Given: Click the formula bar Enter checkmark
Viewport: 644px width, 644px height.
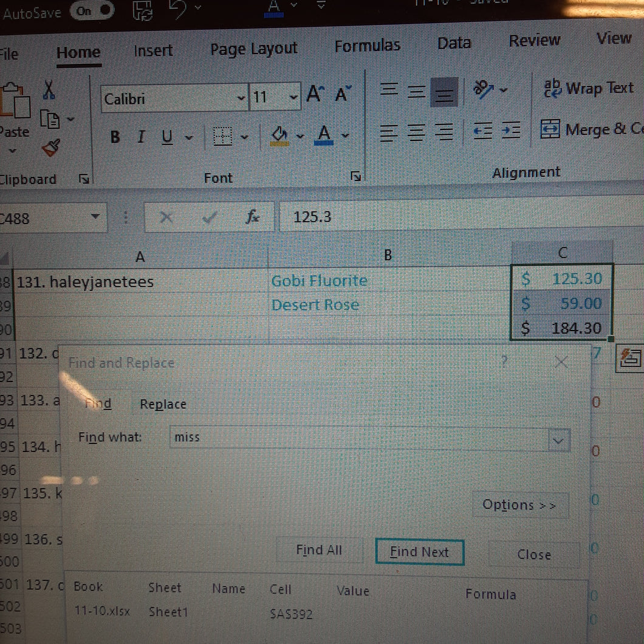Looking at the screenshot, I should [209, 217].
